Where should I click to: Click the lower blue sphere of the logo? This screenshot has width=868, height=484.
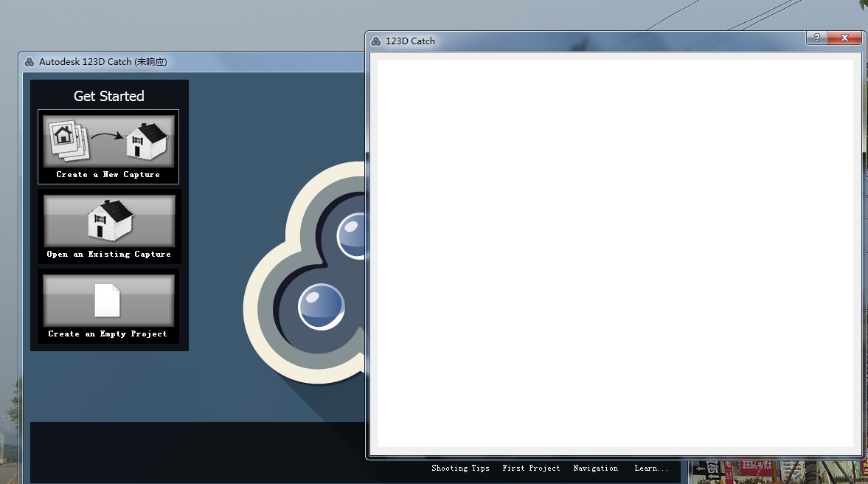(321, 306)
